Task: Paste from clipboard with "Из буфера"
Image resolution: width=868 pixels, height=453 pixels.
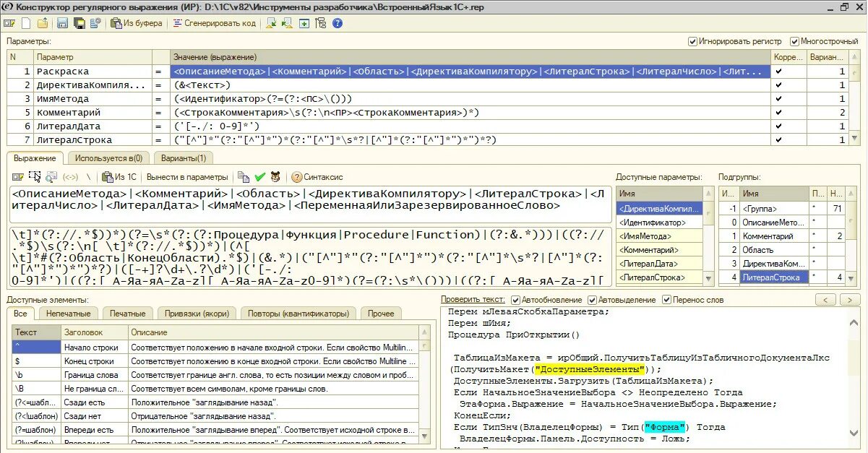Action: coord(137,23)
